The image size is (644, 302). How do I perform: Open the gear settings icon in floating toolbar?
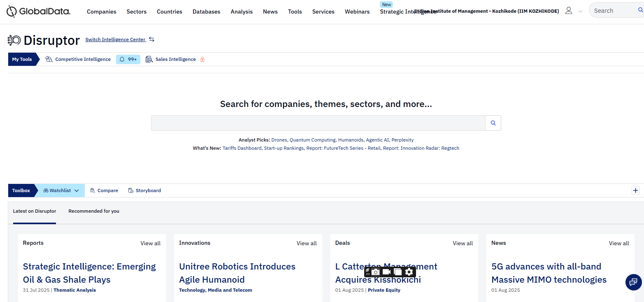pyautogui.click(x=409, y=272)
